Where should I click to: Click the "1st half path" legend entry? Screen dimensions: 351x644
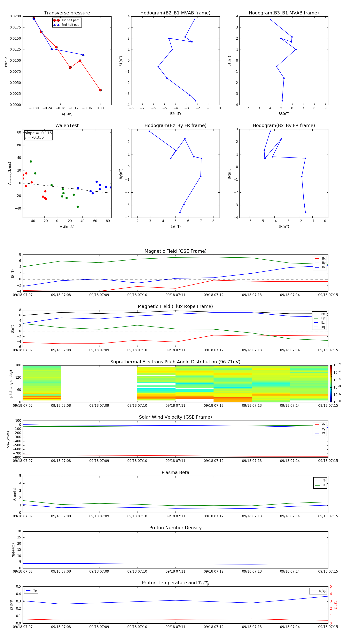pyautogui.click(x=67, y=20)
